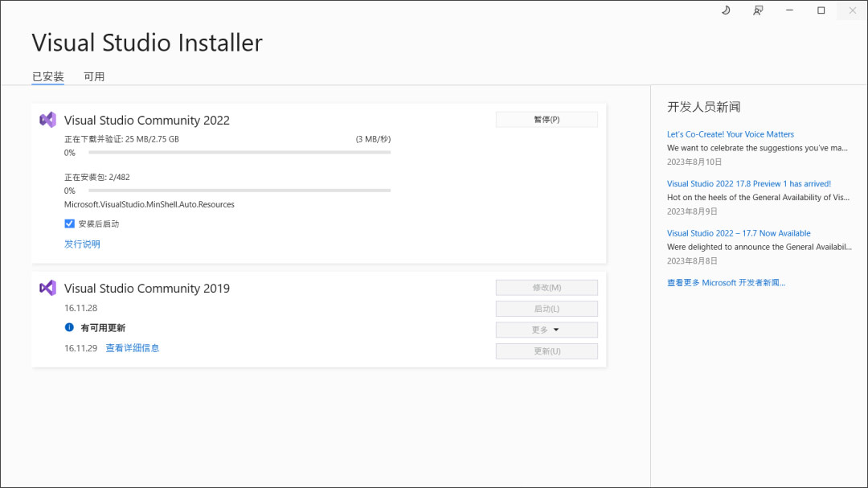Click the blue update-available info icon
The image size is (868, 488).
tap(69, 327)
